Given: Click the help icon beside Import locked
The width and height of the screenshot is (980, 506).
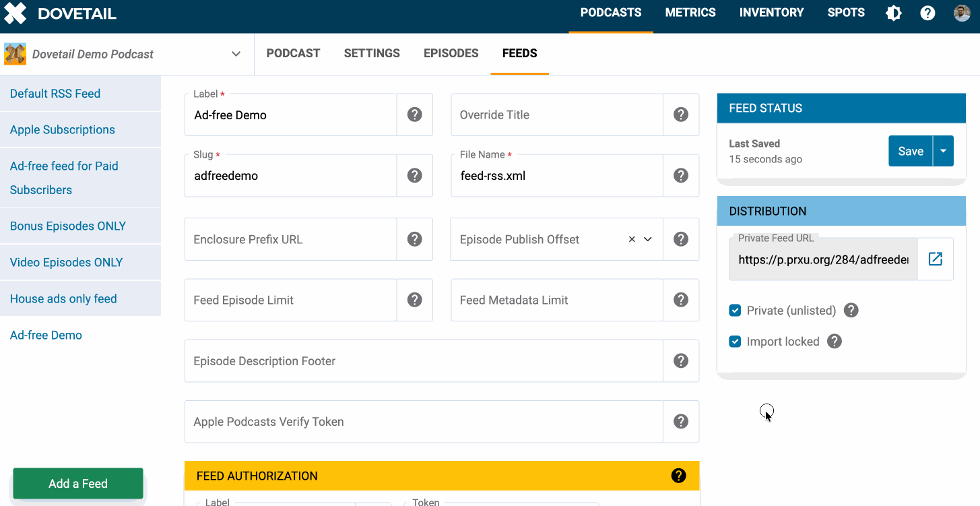Looking at the screenshot, I should (834, 341).
